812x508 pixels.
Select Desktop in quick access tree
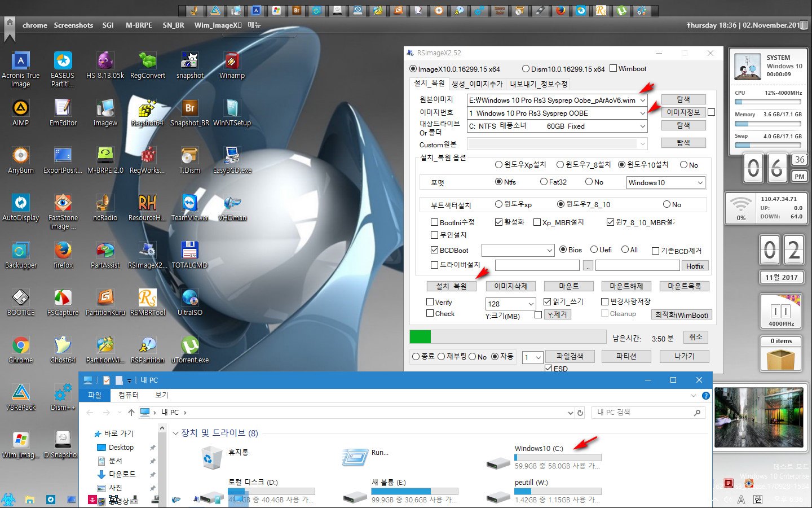121,447
